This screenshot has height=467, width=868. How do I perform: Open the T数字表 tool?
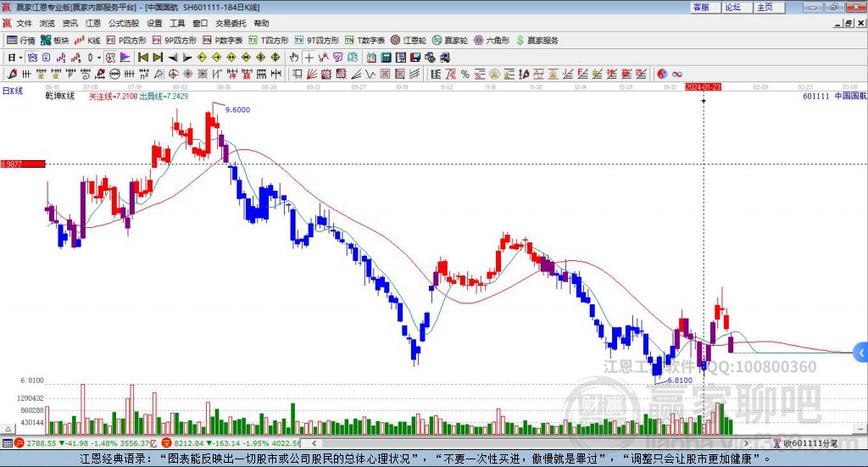[x=364, y=41]
